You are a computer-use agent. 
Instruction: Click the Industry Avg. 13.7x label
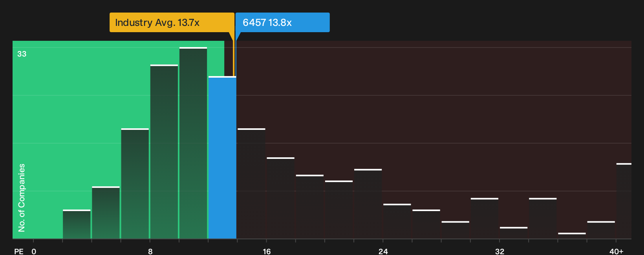click(172, 22)
